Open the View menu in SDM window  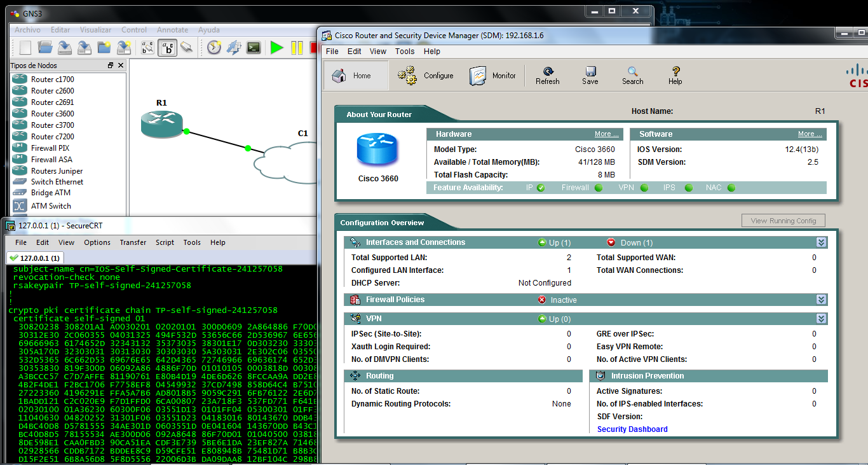point(378,52)
